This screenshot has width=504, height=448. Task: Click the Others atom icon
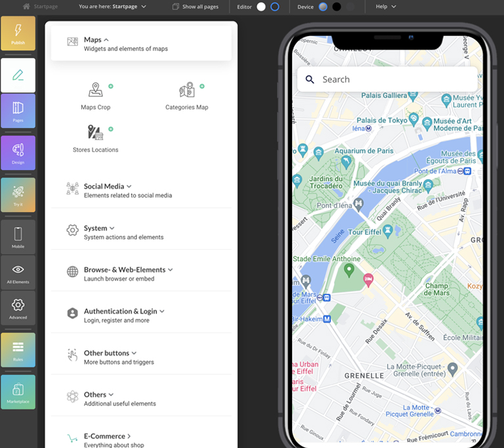(73, 396)
